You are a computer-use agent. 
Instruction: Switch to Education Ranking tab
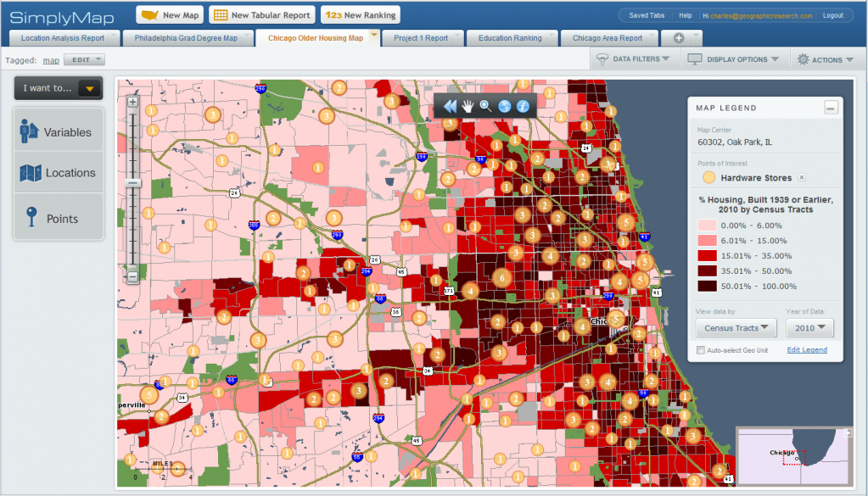pyautogui.click(x=510, y=38)
